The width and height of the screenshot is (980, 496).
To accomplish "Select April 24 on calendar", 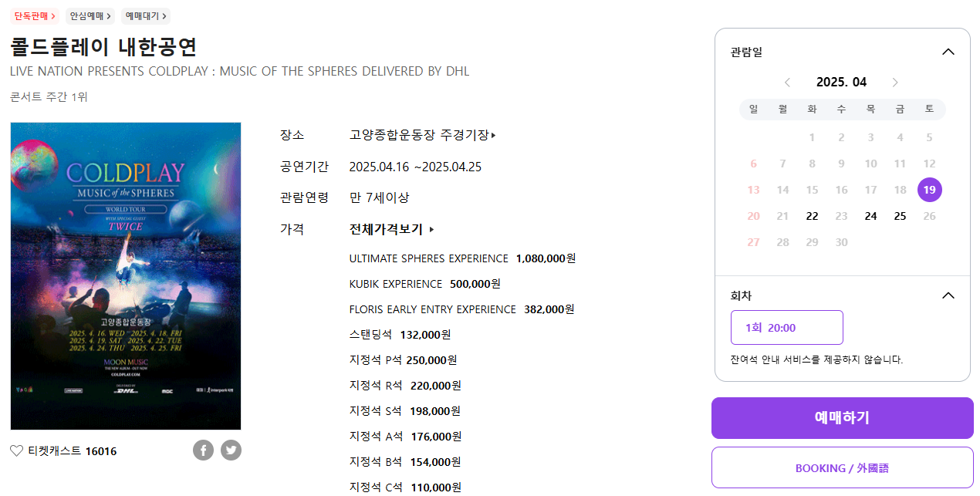I will pyautogui.click(x=871, y=216).
